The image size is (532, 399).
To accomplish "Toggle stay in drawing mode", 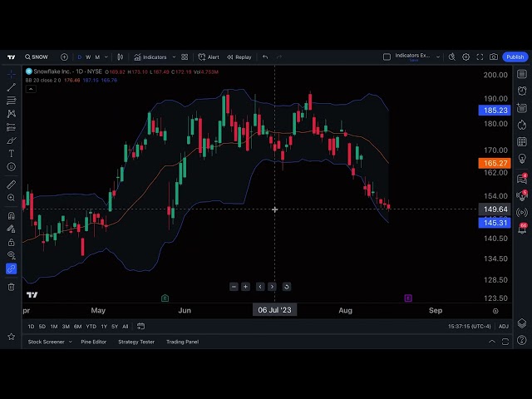I will (11, 229).
